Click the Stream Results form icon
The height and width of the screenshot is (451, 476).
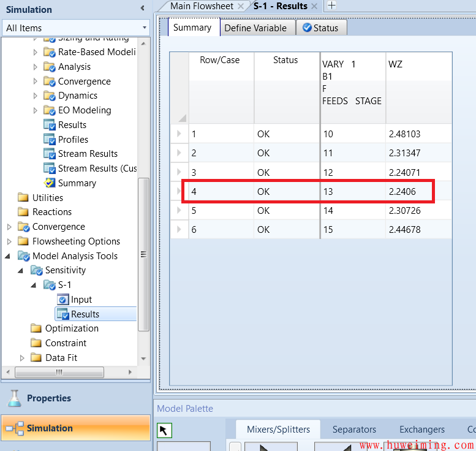coord(50,154)
